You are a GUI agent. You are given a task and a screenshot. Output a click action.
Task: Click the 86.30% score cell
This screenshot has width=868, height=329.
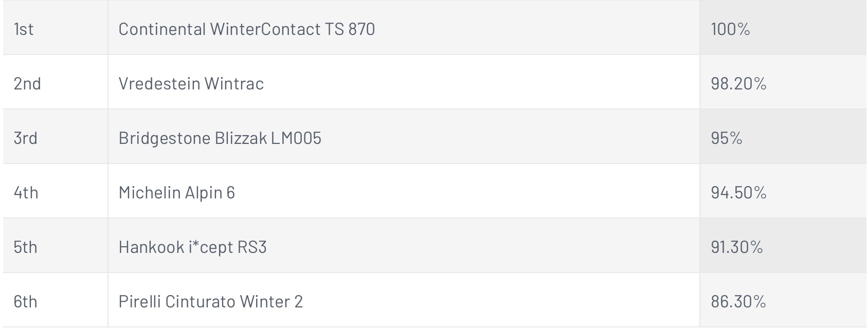783,300
